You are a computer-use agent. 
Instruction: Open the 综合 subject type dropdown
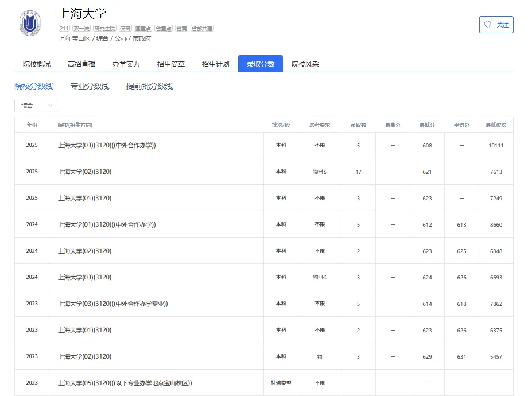click(x=36, y=106)
